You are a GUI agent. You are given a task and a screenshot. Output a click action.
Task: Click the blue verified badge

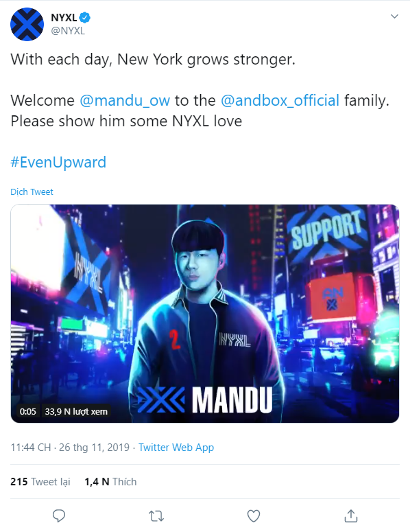[x=85, y=17]
